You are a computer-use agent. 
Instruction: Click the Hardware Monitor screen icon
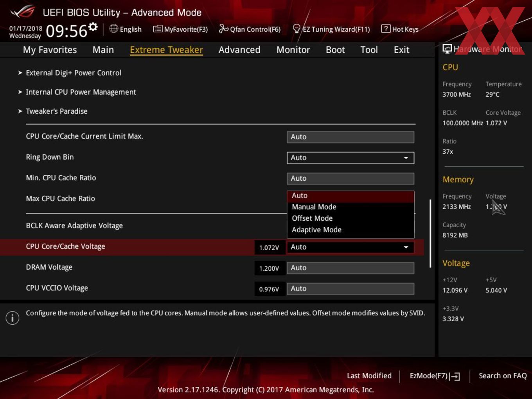447,49
